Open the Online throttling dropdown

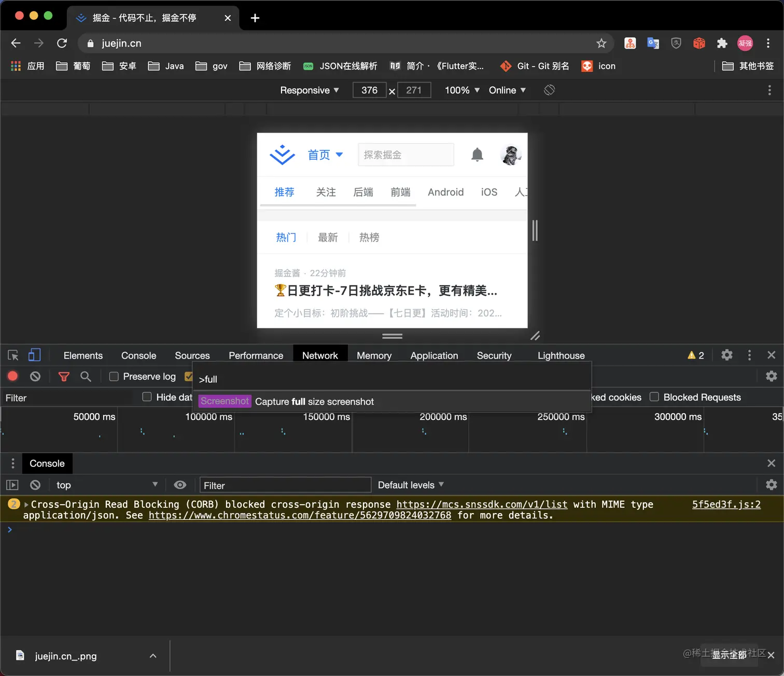508,90
